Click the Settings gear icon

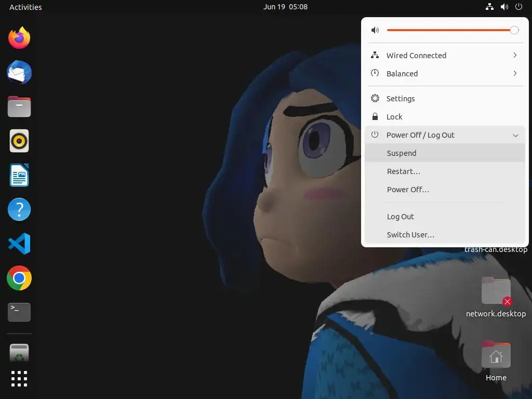pyautogui.click(x=375, y=98)
